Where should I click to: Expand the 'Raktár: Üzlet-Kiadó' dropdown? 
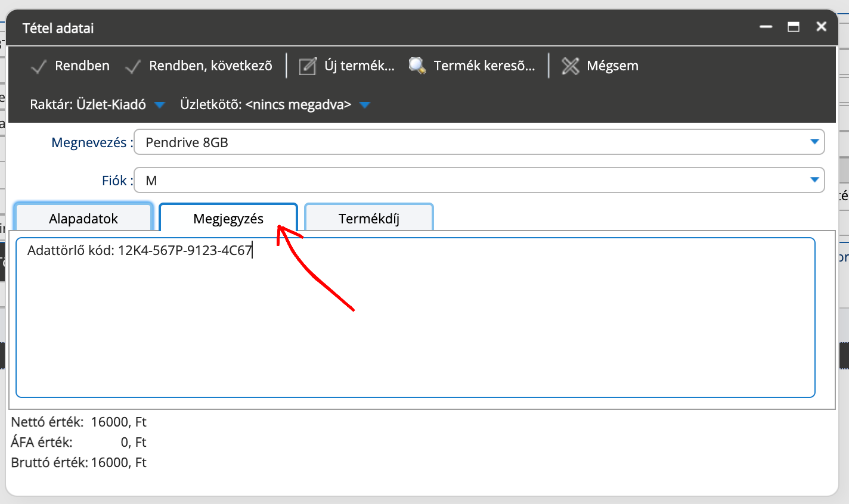click(x=159, y=105)
